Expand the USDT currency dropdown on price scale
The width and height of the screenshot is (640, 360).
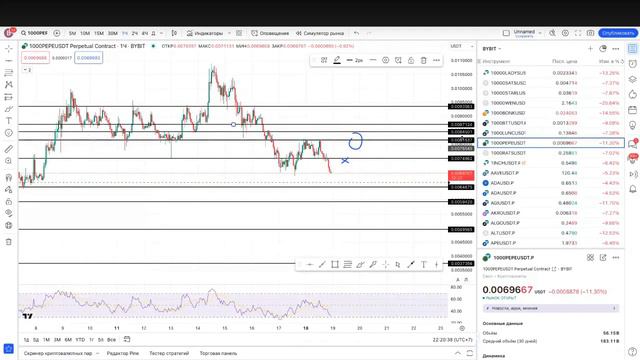(x=462, y=46)
